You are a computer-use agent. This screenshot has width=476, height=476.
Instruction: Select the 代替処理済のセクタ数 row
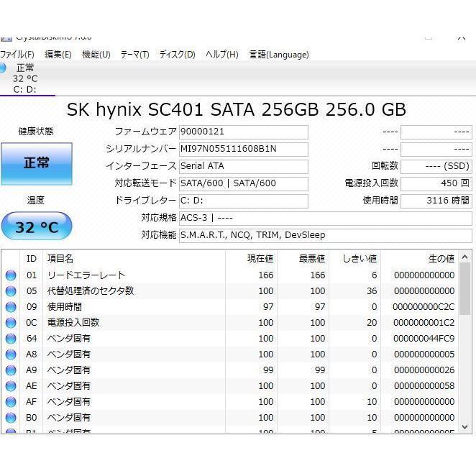(x=230, y=291)
